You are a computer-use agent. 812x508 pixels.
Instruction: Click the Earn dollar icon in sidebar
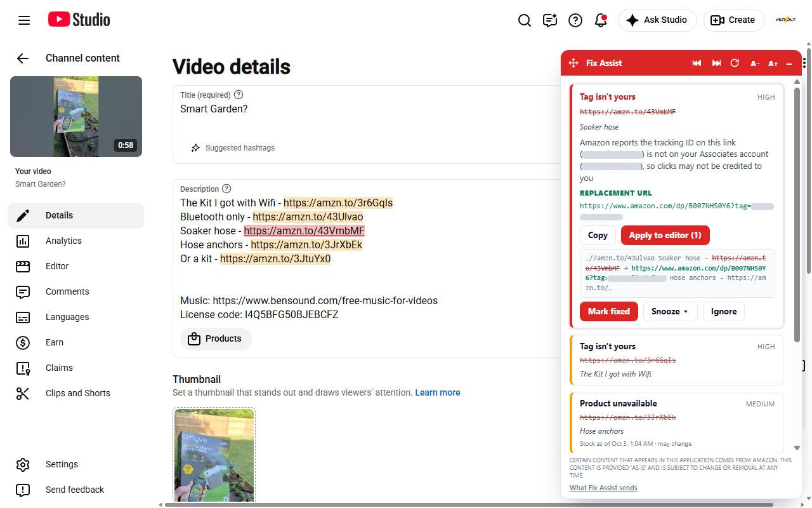23,342
